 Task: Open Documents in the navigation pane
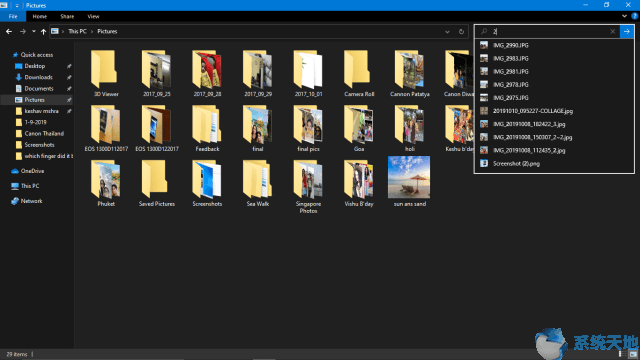[38, 89]
